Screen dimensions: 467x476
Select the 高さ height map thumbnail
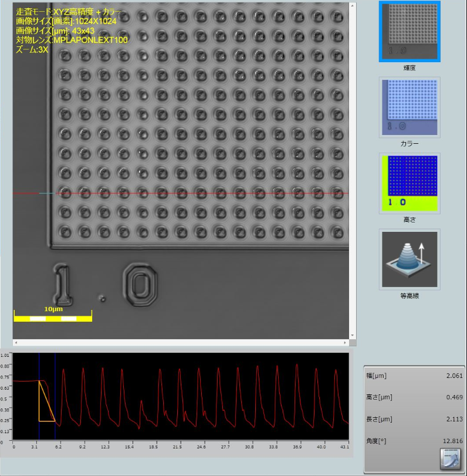point(410,183)
